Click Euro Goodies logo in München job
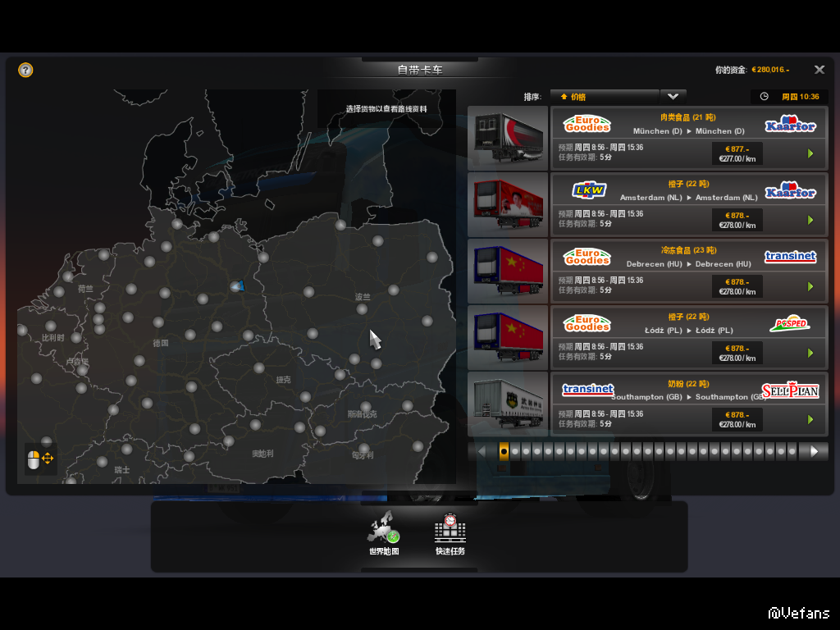 587,124
